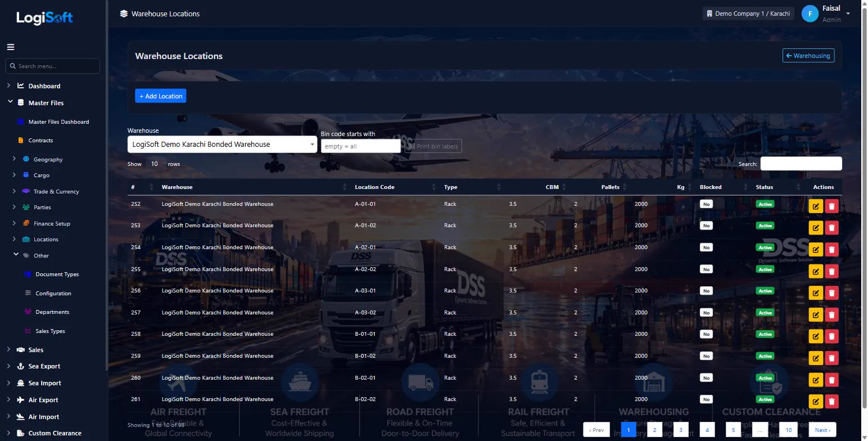Open Configuration menu item

[53, 294]
